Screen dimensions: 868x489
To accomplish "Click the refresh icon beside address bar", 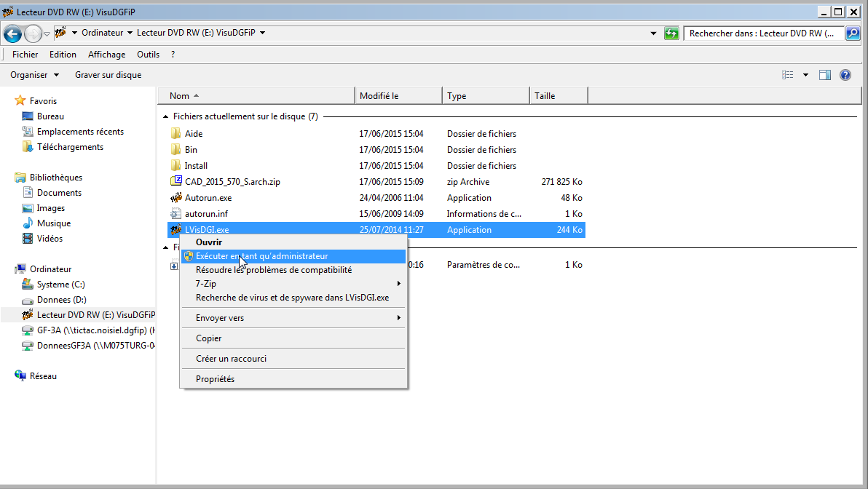I will (671, 33).
